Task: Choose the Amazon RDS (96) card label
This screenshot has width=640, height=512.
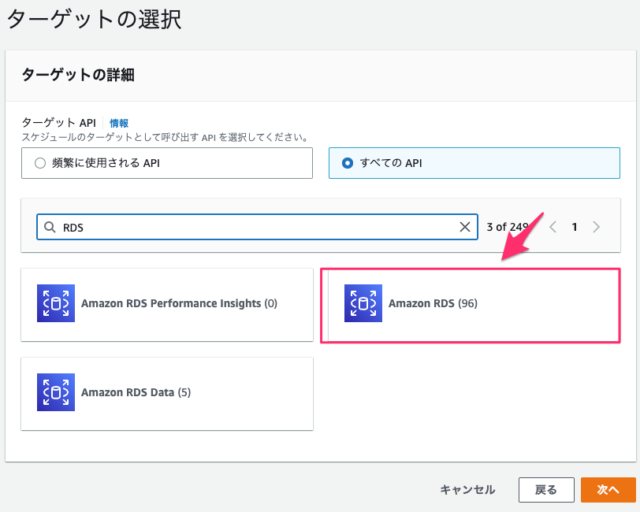Action: 433,303
